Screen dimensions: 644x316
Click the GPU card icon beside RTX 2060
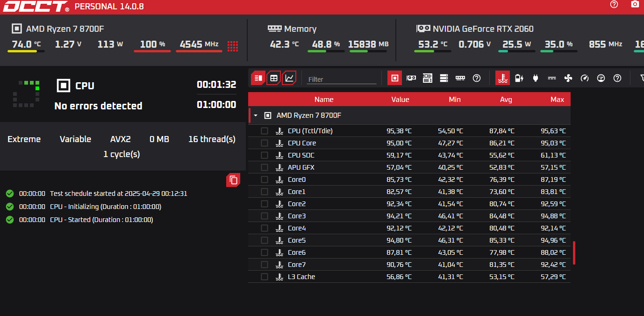(x=423, y=28)
